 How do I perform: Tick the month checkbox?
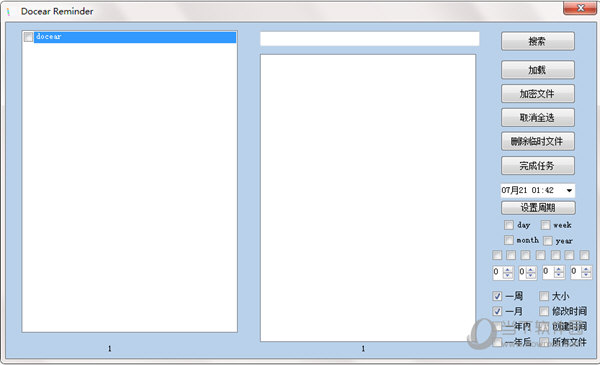tap(509, 240)
